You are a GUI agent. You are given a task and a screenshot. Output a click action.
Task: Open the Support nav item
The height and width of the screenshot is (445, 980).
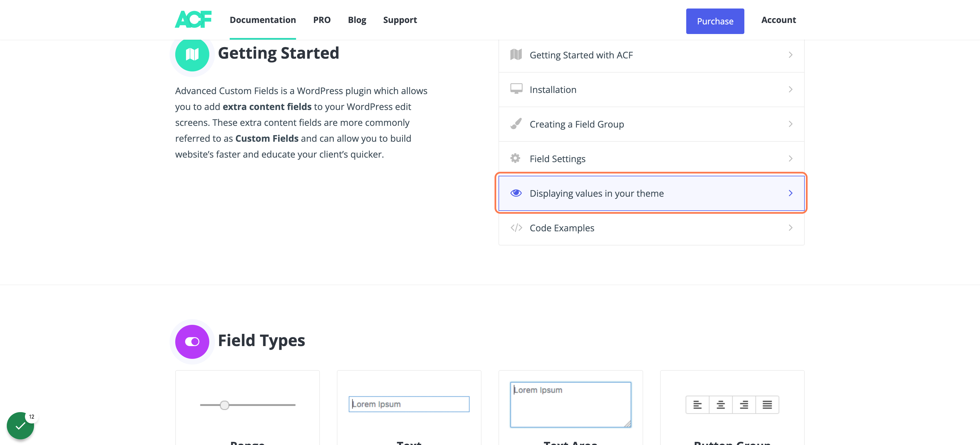(400, 20)
